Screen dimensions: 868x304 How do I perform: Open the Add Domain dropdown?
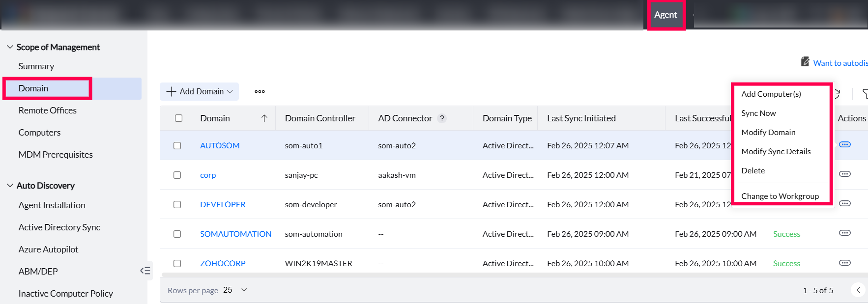[200, 91]
